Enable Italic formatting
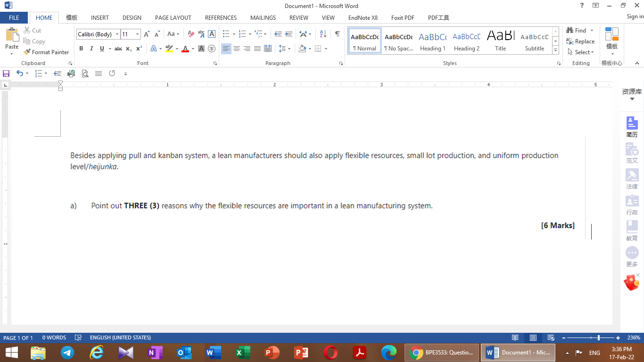Viewport: 644px width, 362px height. (x=91, y=49)
